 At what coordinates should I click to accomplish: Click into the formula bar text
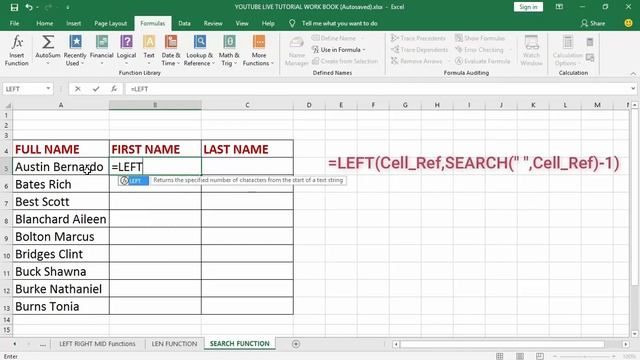tap(376, 89)
